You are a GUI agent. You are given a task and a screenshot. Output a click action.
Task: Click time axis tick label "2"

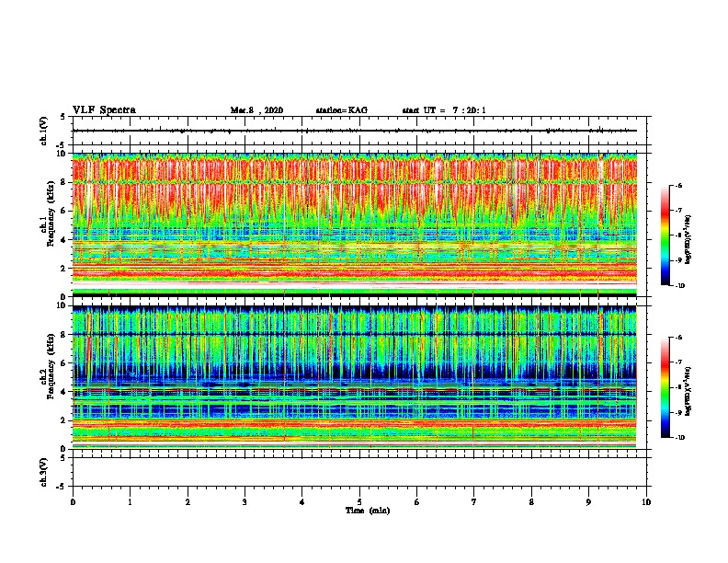click(188, 502)
